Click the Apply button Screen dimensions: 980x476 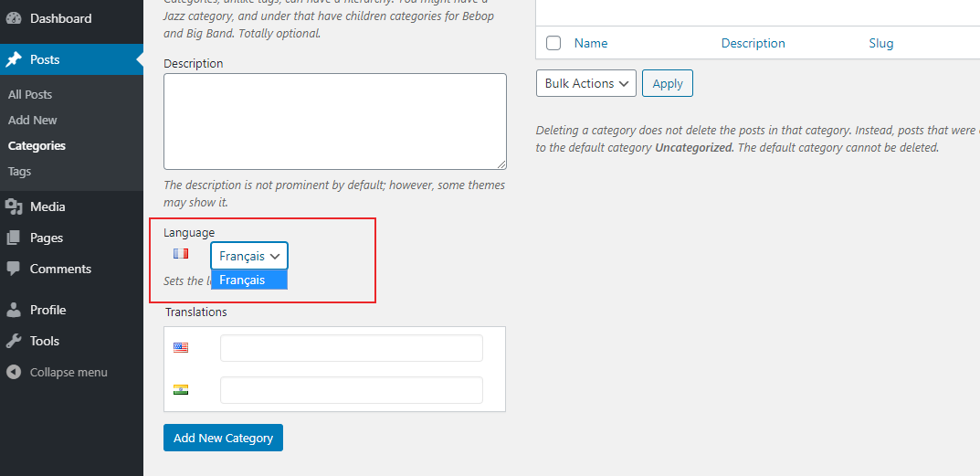pyautogui.click(x=668, y=83)
